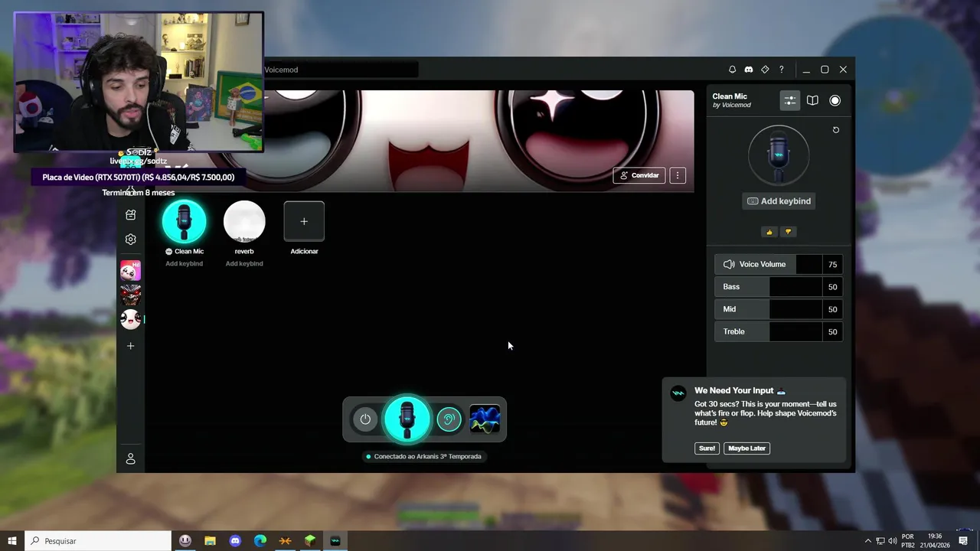
Task: Click Sure! in the We Need Your Input popup
Action: [707, 448]
